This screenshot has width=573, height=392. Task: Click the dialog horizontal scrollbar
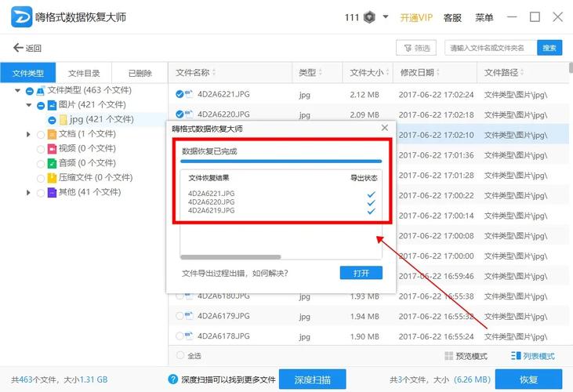pos(230,257)
